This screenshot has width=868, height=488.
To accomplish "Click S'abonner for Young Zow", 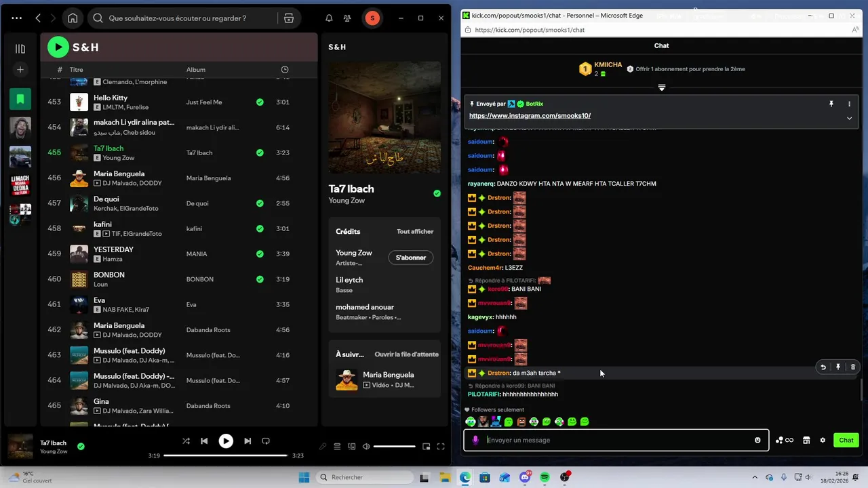I will pyautogui.click(x=410, y=258).
